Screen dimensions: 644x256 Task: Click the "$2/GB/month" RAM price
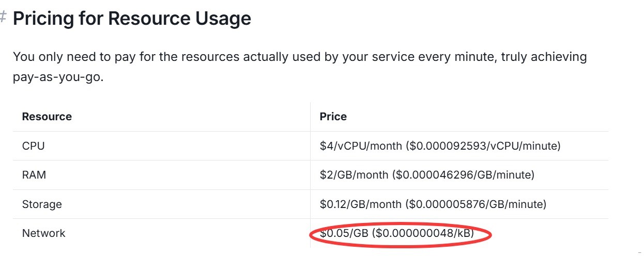(x=354, y=175)
